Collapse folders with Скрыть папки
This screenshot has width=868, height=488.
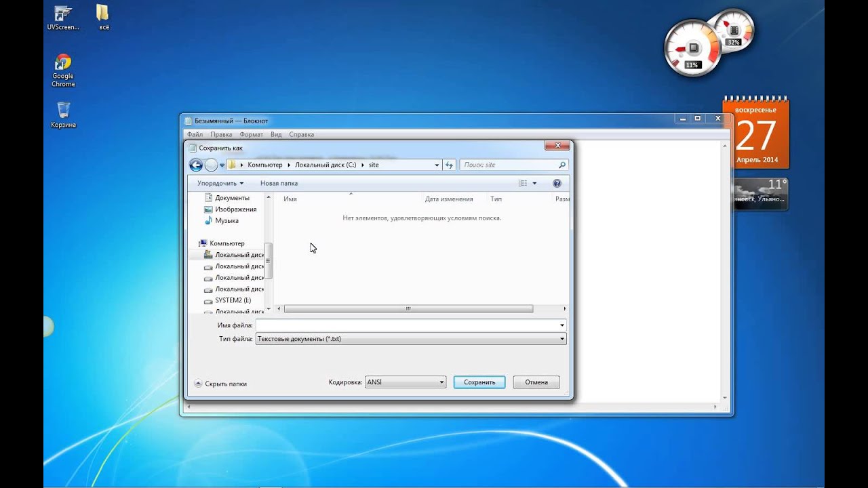pos(220,384)
